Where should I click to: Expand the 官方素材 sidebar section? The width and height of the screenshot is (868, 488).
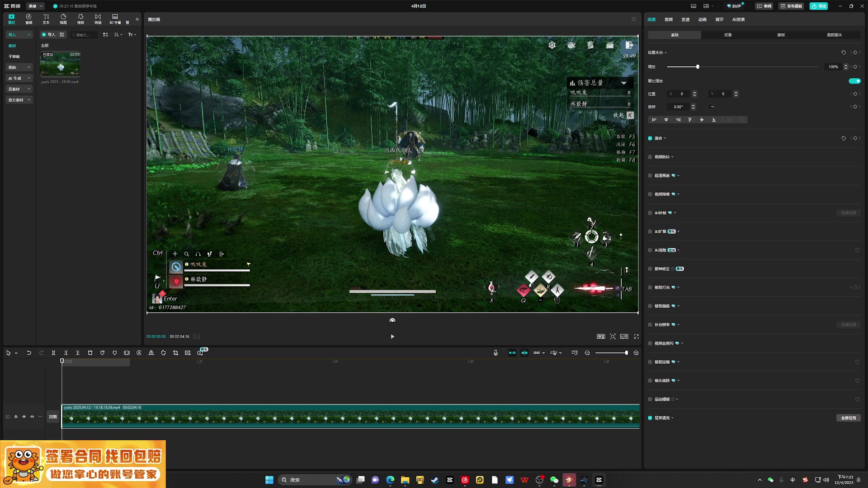click(19, 100)
